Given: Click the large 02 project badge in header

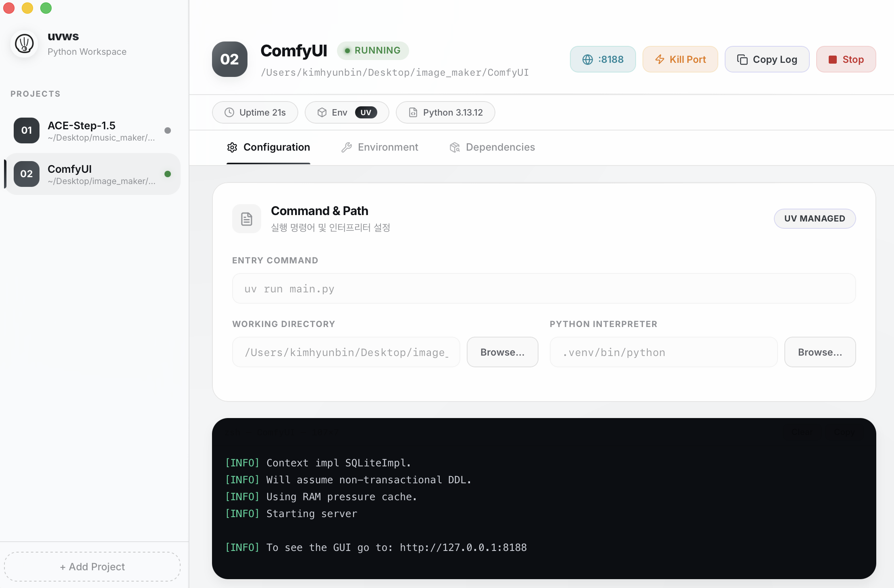Looking at the screenshot, I should pyautogui.click(x=230, y=59).
